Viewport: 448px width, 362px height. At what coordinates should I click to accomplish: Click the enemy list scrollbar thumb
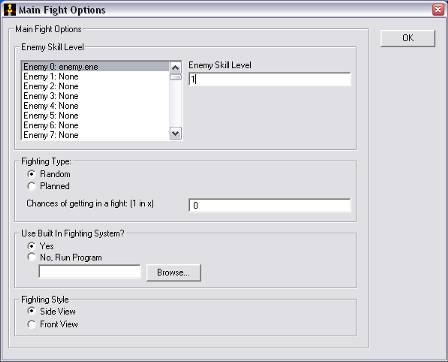(175, 77)
